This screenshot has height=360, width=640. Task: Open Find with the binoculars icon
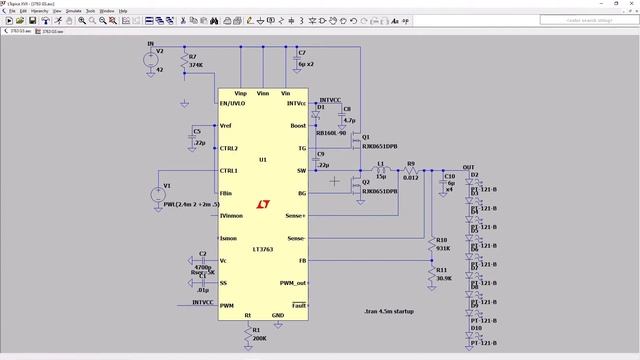(x=214, y=20)
